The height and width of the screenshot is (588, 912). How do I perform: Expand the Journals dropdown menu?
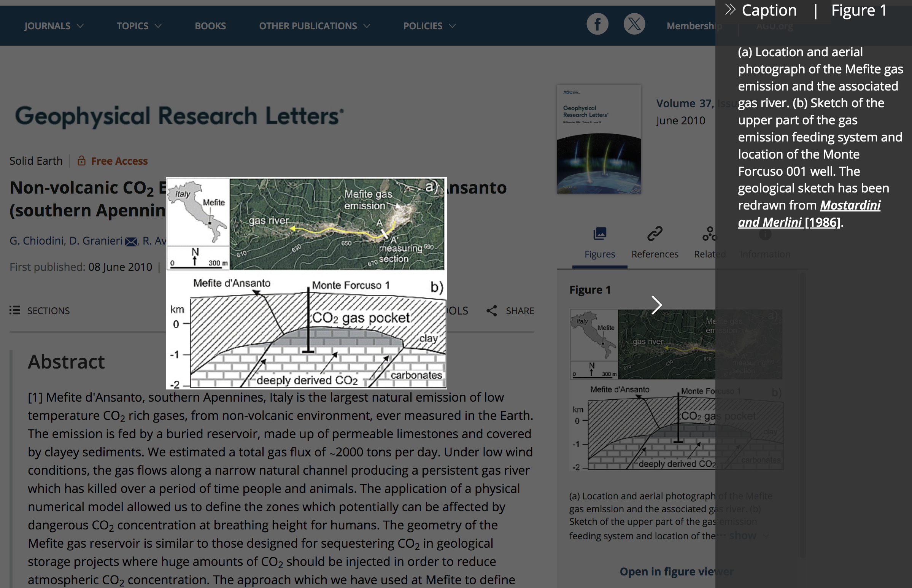coord(54,26)
